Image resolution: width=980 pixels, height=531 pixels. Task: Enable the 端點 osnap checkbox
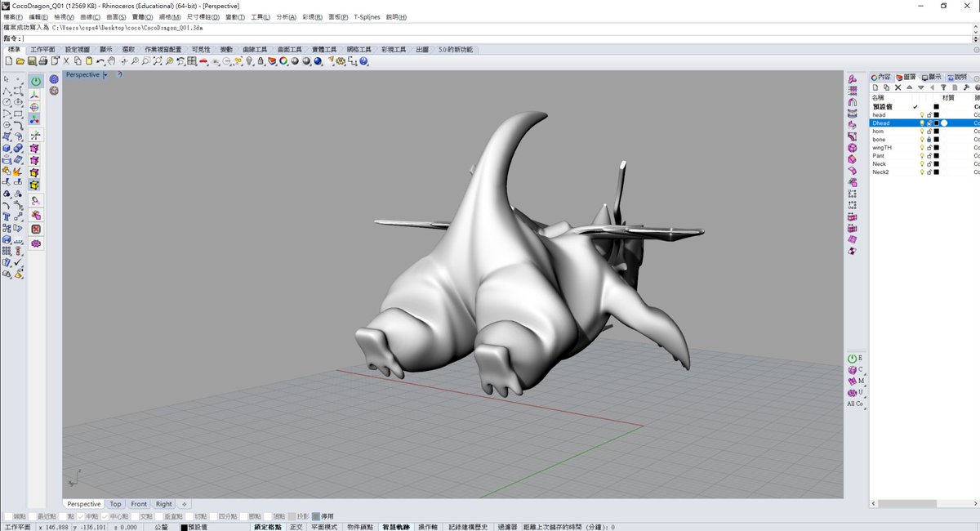pyautogui.click(x=9, y=516)
